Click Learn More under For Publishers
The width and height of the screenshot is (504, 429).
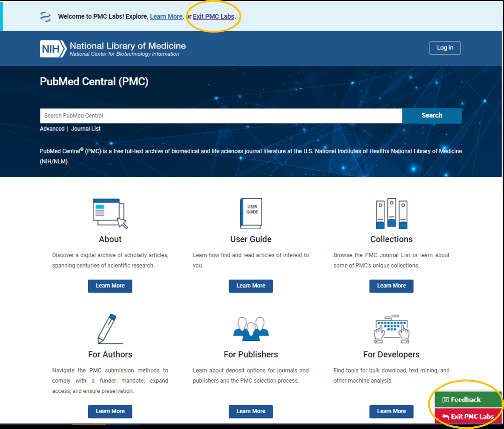pyautogui.click(x=251, y=411)
